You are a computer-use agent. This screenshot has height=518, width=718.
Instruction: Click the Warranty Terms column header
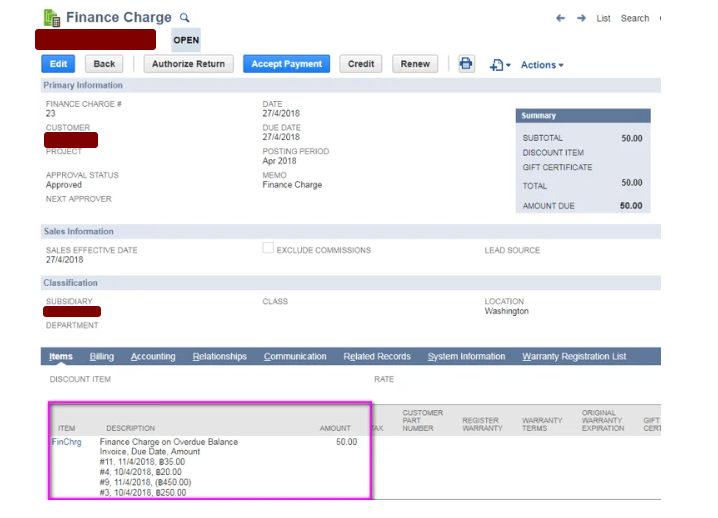(x=542, y=424)
